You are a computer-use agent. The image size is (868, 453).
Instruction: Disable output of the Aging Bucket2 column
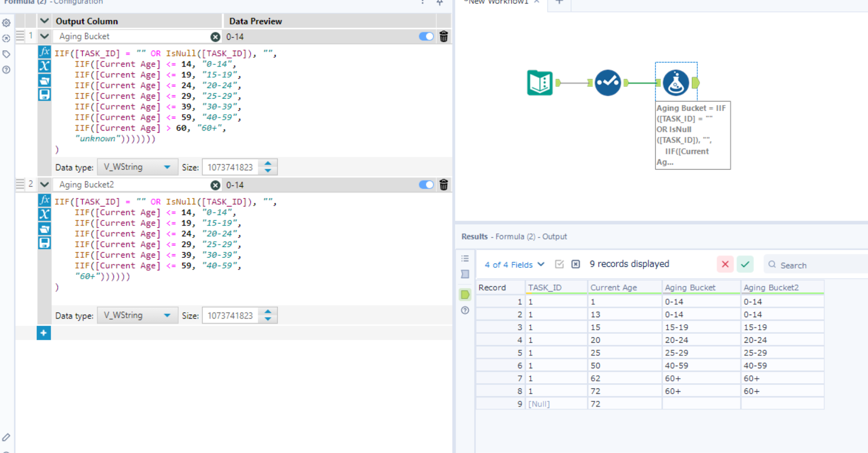[x=426, y=184]
